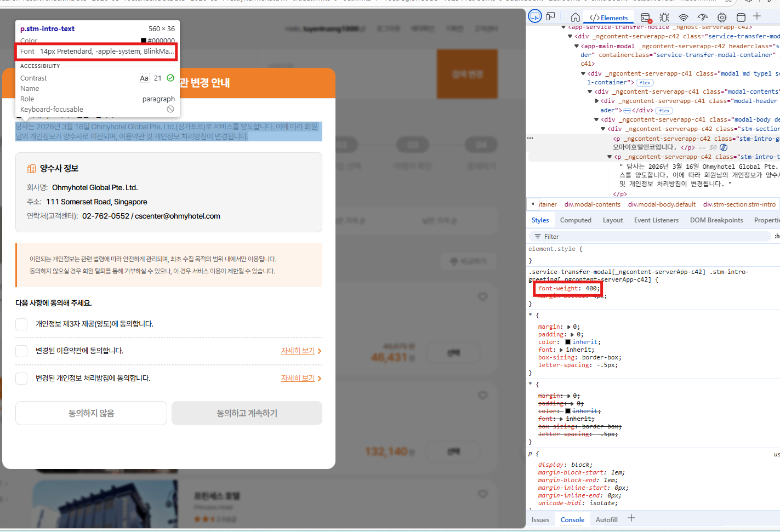Click the font-weight value 400
Viewport: 780px width, 532px height.
[591, 289]
